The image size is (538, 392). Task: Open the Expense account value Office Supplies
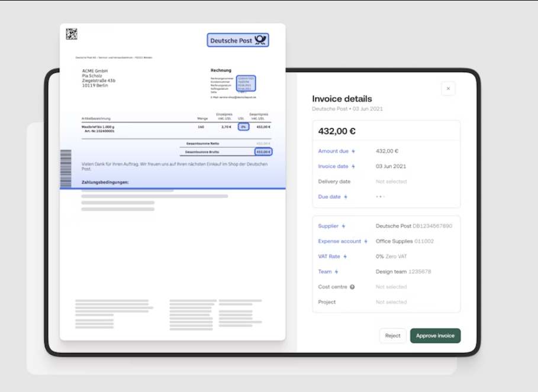click(404, 241)
